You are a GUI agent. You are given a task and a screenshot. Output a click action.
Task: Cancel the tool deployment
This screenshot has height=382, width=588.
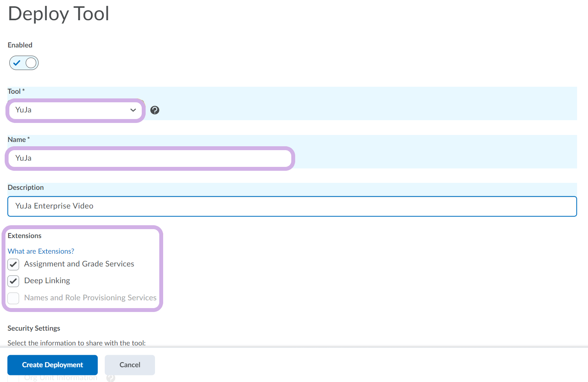pos(130,365)
